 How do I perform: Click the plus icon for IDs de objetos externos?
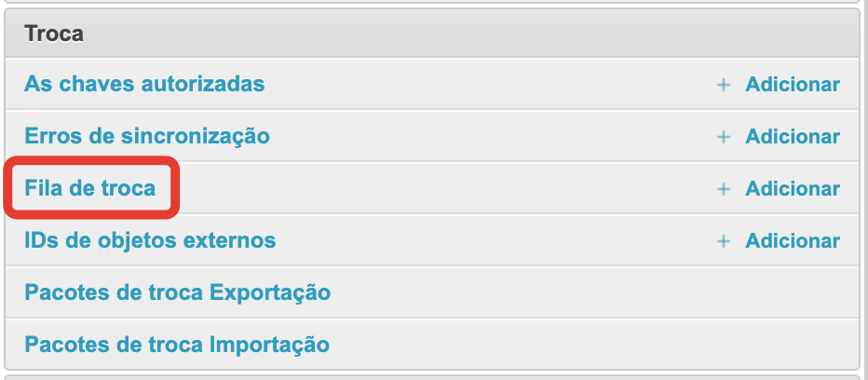[723, 241]
